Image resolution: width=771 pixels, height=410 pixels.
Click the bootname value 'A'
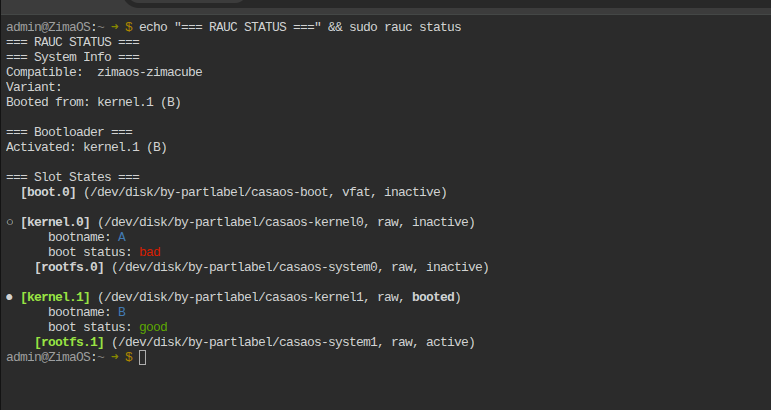(122, 237)
